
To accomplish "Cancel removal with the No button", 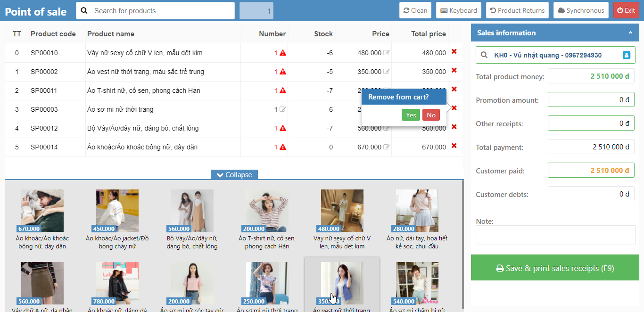I will (431, 115).
